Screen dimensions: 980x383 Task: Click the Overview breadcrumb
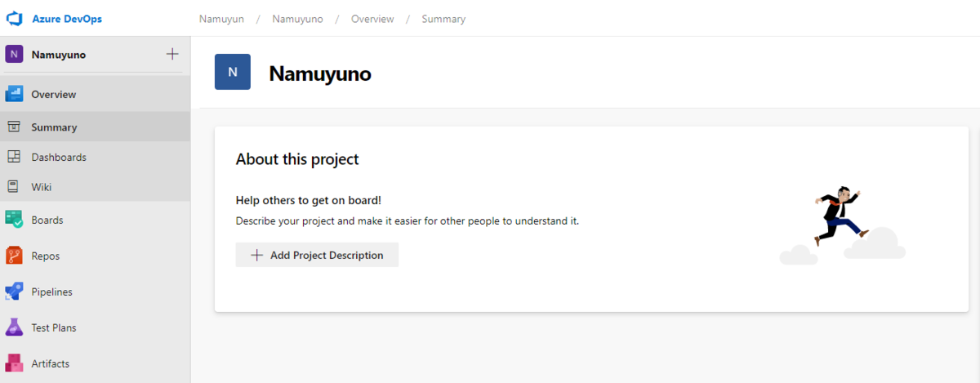point(372,19)
